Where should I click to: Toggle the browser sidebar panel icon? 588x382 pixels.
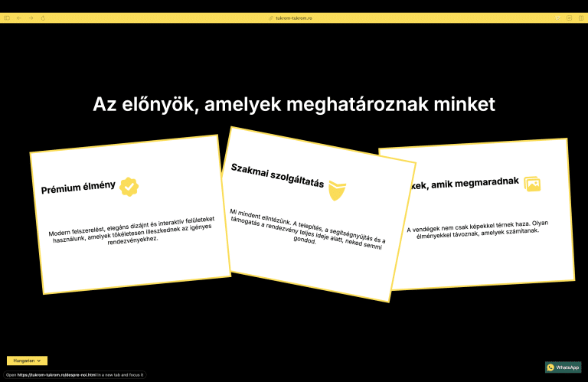[7, 18]
